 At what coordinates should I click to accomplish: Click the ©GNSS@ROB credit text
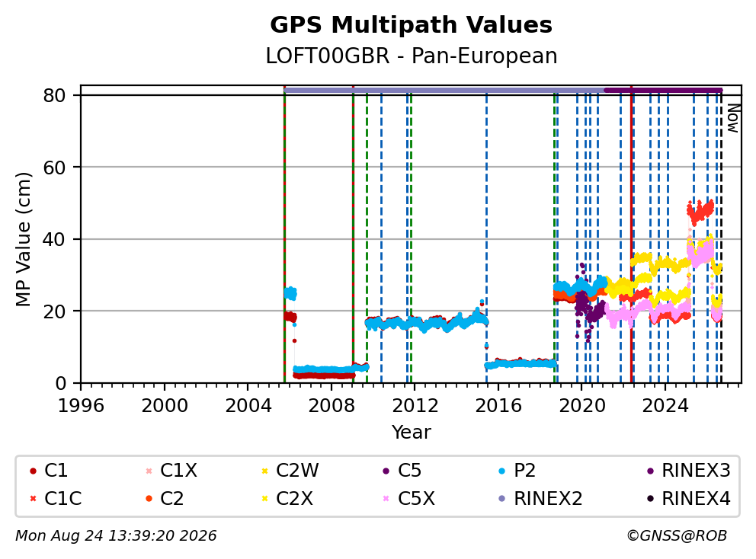point(677,535)
